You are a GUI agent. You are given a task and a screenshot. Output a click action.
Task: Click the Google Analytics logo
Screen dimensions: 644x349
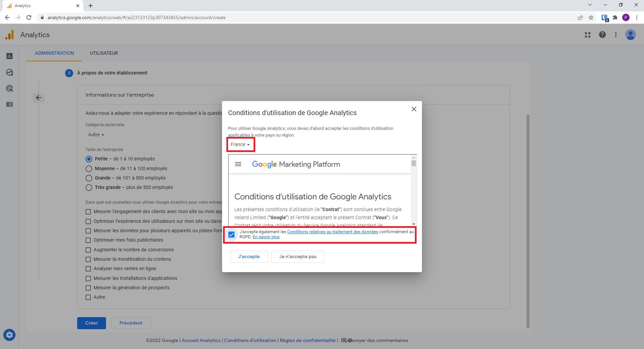(x=10, y=35)
